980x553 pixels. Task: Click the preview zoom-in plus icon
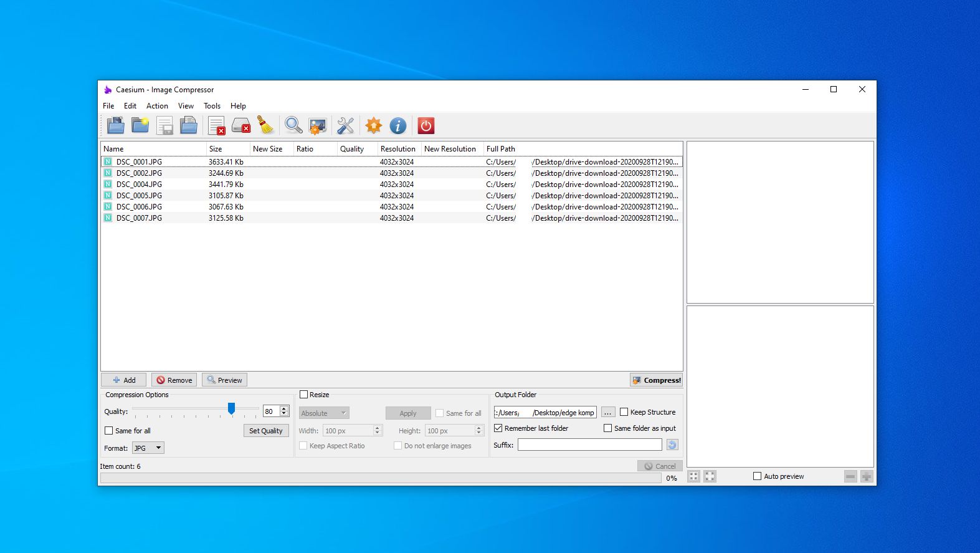[867, 476]
